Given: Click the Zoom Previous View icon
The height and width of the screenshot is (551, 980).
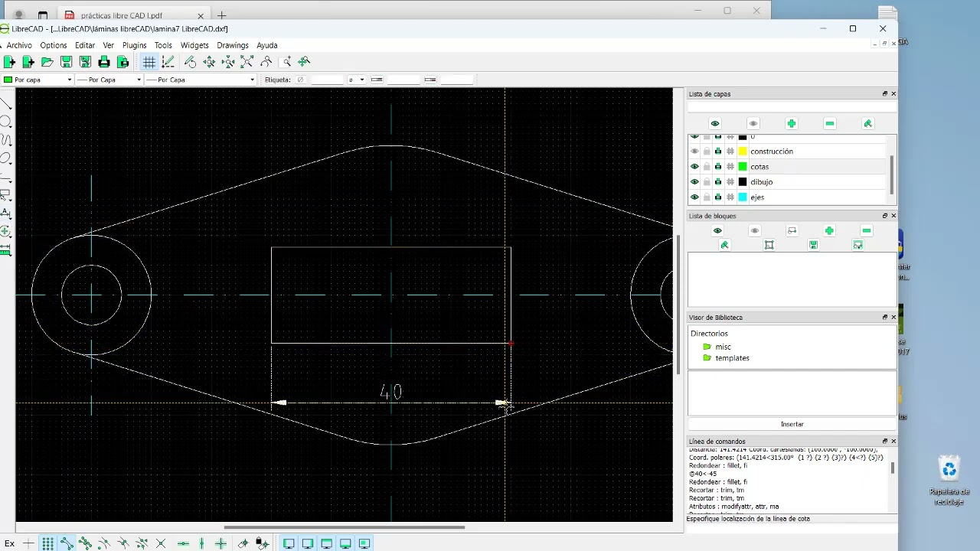Looking at the screenshot, I should pos(266,62).
